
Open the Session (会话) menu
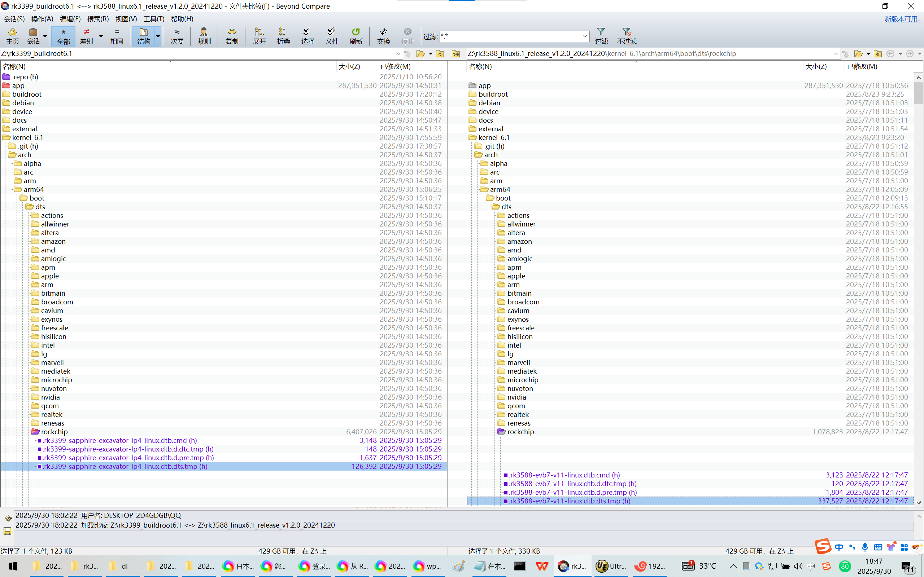14,19
